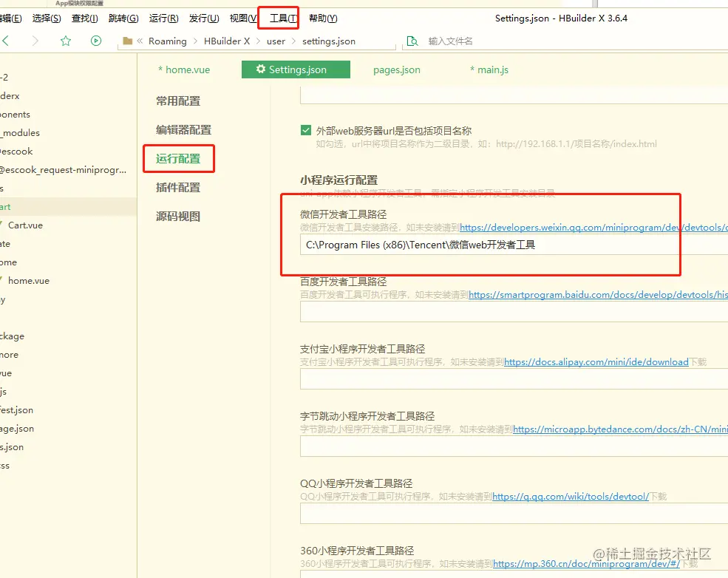Open the 帮助 (Help) menu
Viewport: 728px width, 578px height.
pyautogui.click(x=323, y=18)
